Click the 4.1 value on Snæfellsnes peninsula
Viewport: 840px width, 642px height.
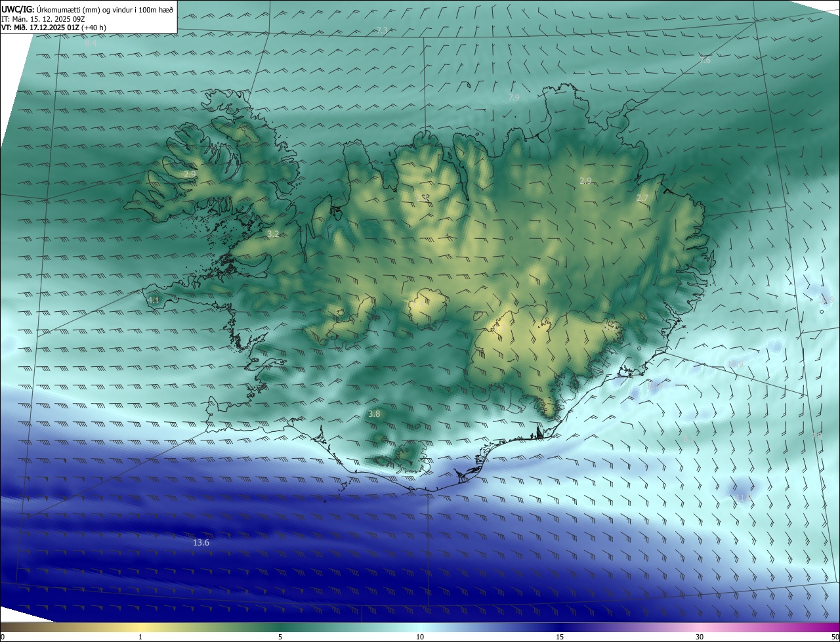click(154, 300)
